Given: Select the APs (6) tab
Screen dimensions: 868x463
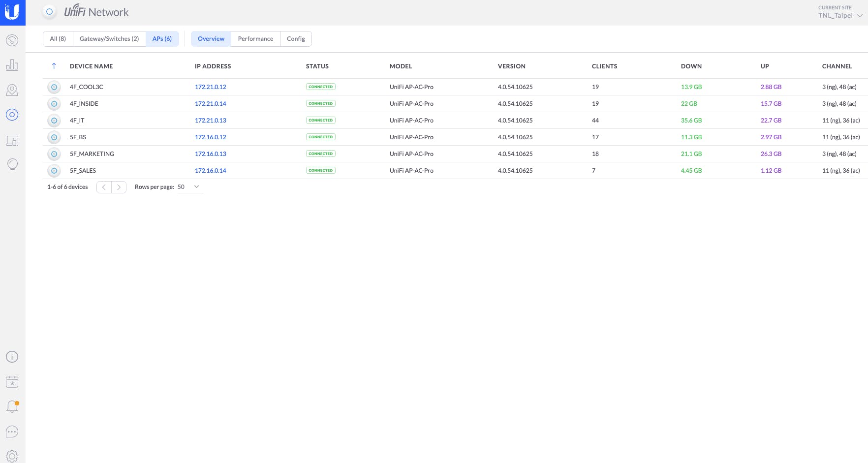Looking at the screenshot, I should [162, 39].
